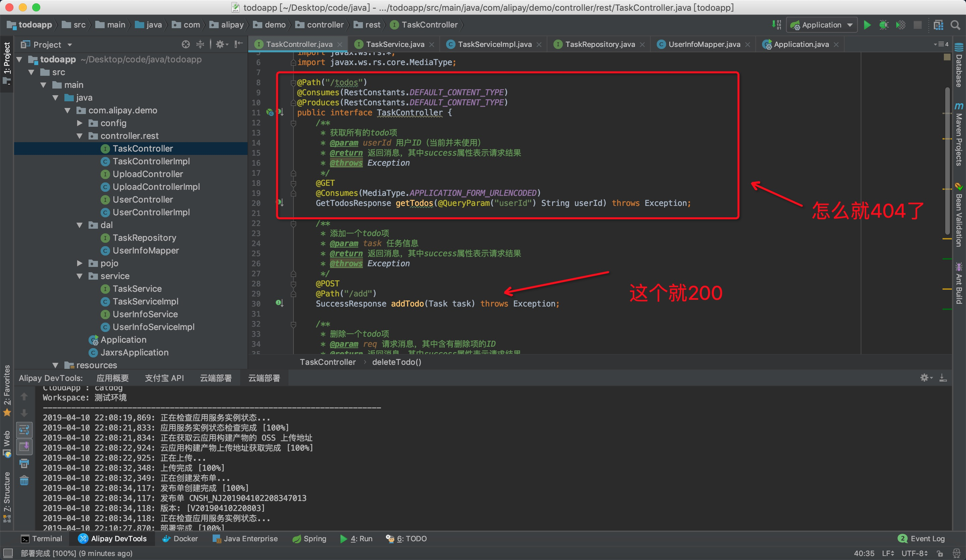Print the DevTools console output
The width and height of the screenshot is (966, 560).
tap(24, 464)
